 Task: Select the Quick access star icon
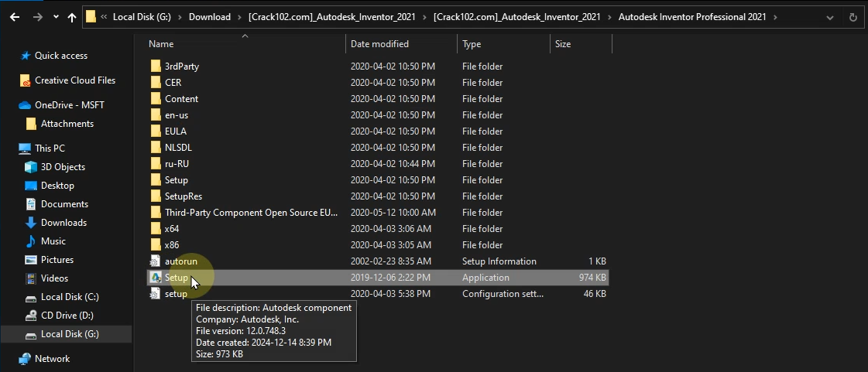[26, 56]
